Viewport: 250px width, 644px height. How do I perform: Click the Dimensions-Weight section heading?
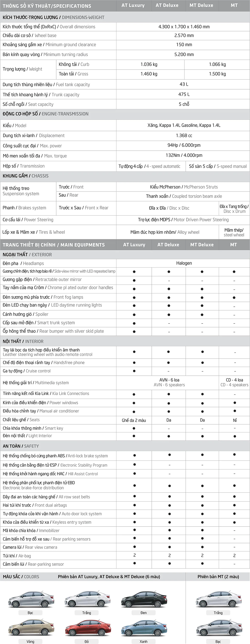click(53, 17)
